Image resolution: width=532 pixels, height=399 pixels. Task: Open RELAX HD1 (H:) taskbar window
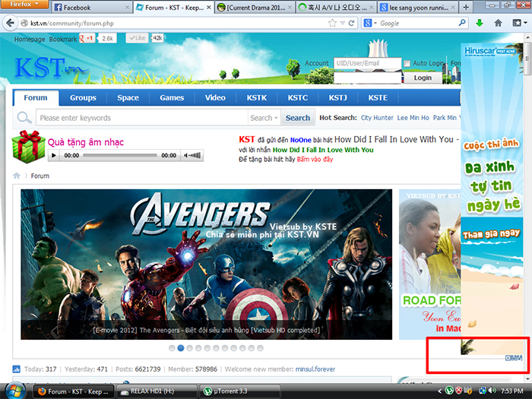(x=157, y=391)
